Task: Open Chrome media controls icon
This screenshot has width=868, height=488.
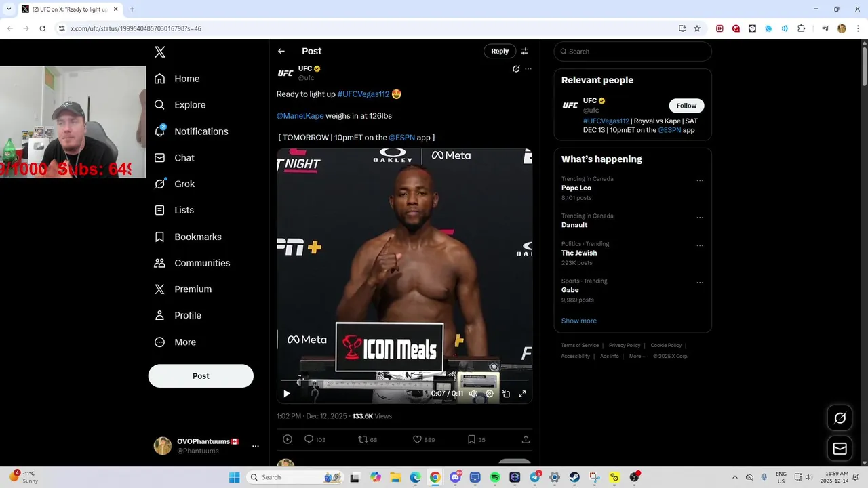Action: 825,28
